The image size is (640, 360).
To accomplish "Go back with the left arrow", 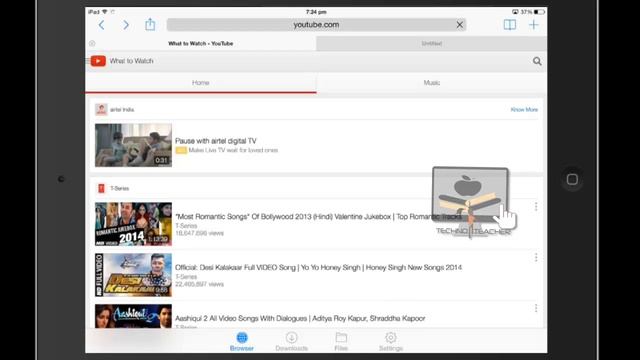I will (x=102, y=25).
